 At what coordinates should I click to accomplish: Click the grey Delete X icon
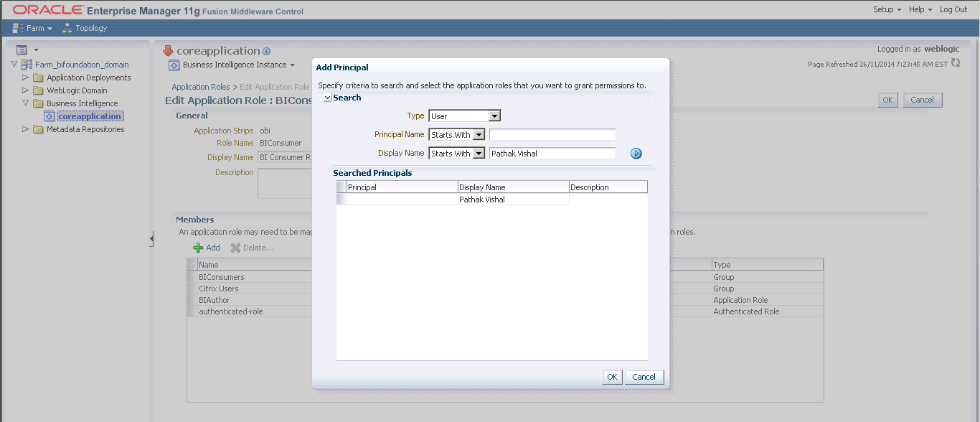[235, 248]
